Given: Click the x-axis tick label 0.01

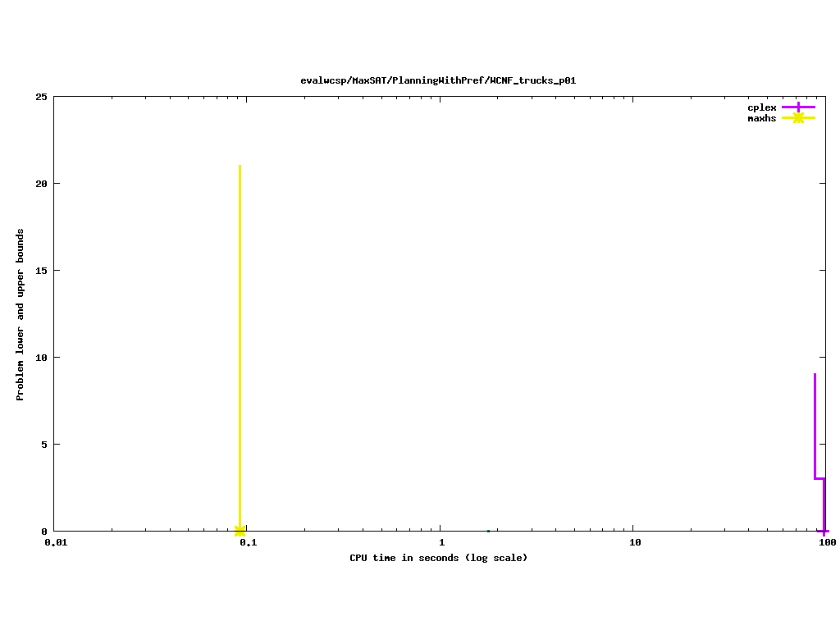Looking at the screenshot, I should (55, 542).
